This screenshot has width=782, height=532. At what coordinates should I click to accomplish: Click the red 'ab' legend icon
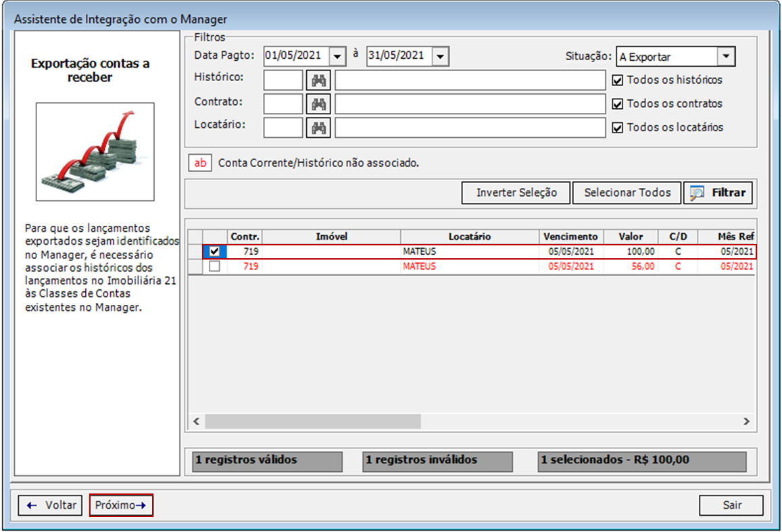[200, 163]
